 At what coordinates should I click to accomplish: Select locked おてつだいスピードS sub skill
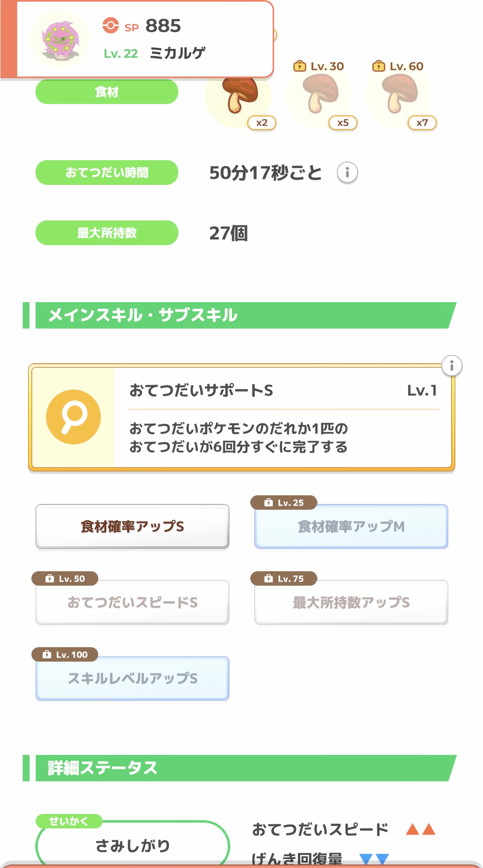coord(132,603)
